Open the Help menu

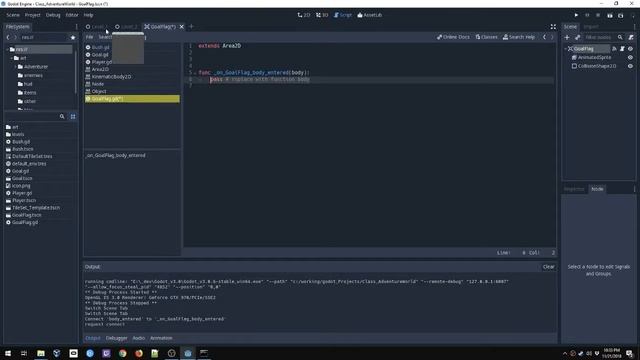point(88,15)
